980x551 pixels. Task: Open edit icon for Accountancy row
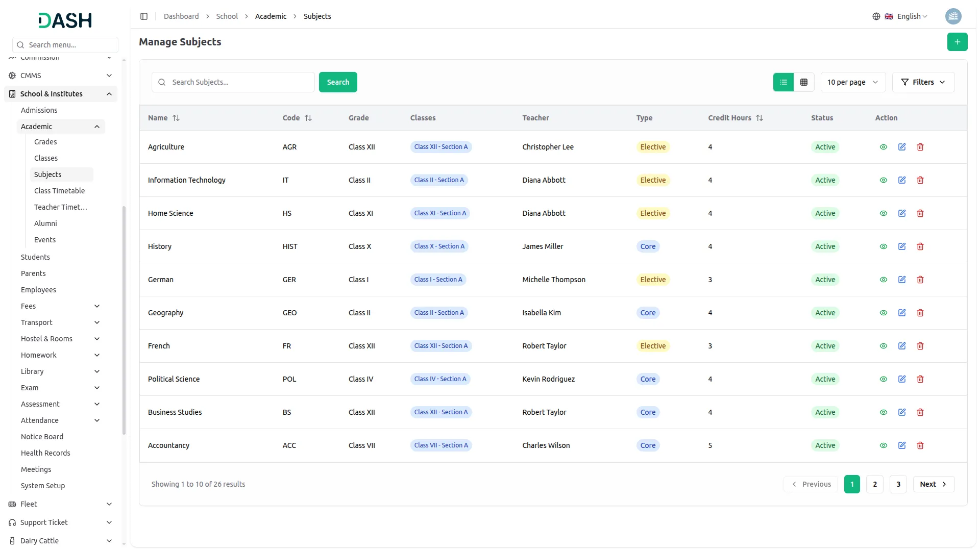tap(901, 445)
